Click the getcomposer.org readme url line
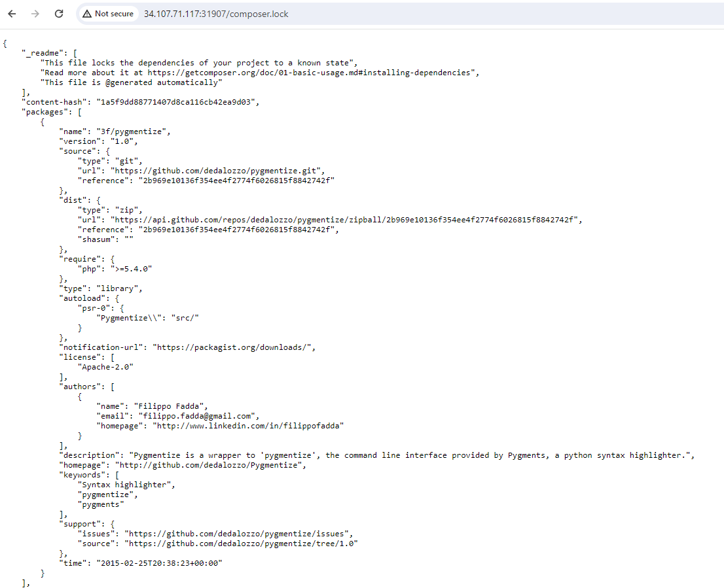This screenshot has height=588, width=724. tap(259, 73)
